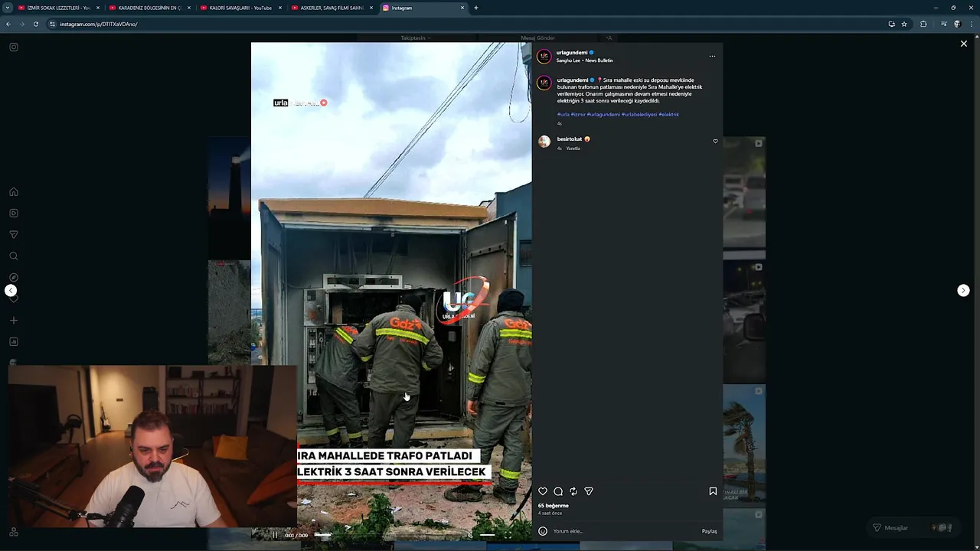980x551 pixels.
Task: Save post with bookmark icon
Action: 713,491
